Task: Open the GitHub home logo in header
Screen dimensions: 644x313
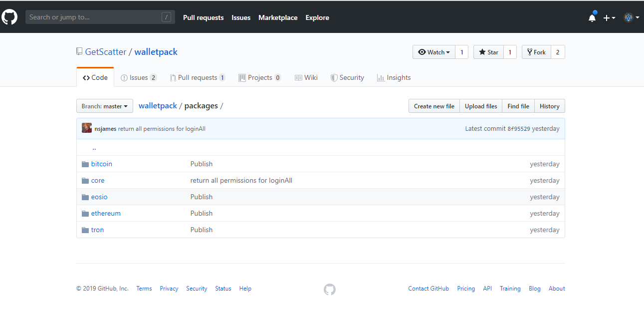Action: [x=9, y=17]
